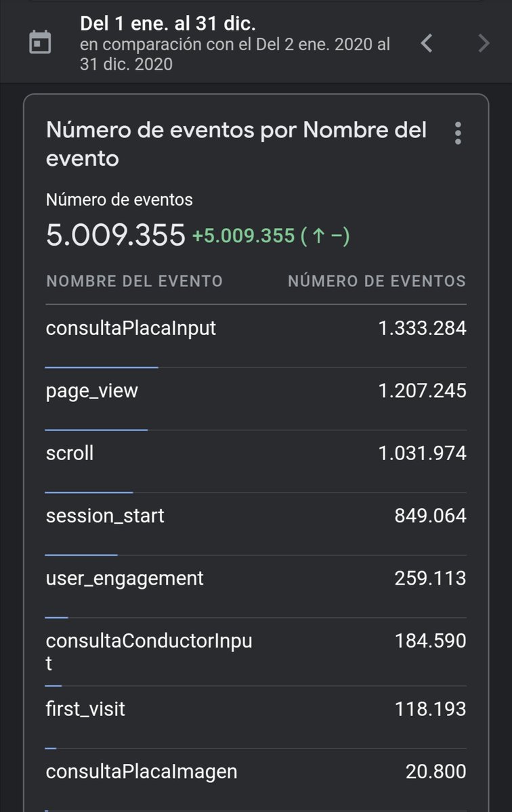Go to the next date range
The height and width of the screenshot is (812, 512).
tap(483, 44)
